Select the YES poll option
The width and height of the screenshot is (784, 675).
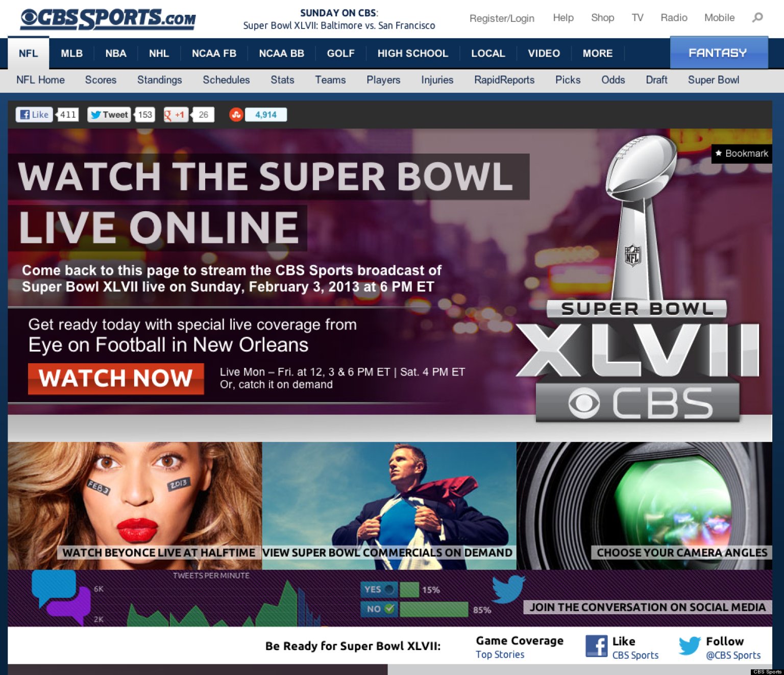click(x=379, y=589)
